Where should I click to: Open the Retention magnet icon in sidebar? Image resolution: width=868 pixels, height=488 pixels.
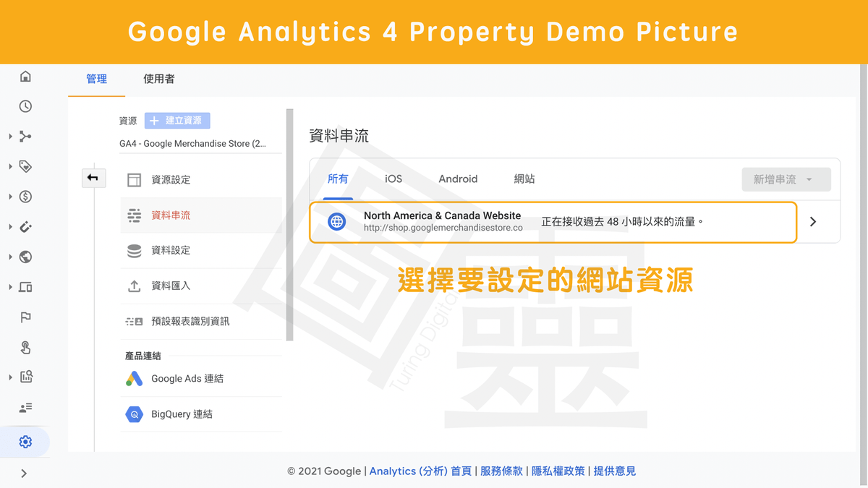[25, 227]
